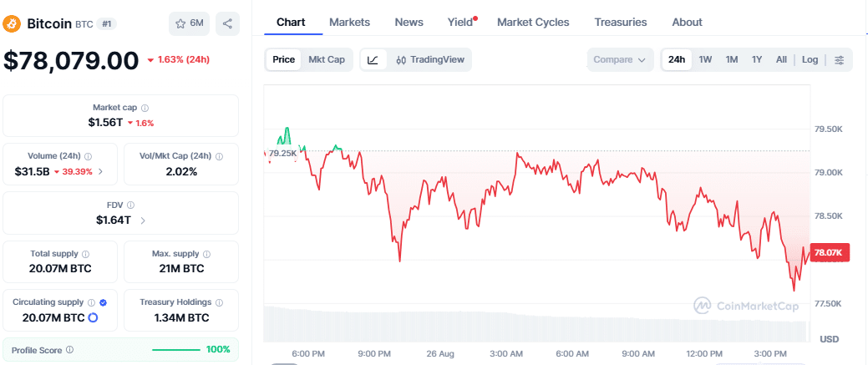The width and height of the screenshot is (868, 365).
Task: Expand Volume (24h) details chevron
Action: click(x=100, y=172)
